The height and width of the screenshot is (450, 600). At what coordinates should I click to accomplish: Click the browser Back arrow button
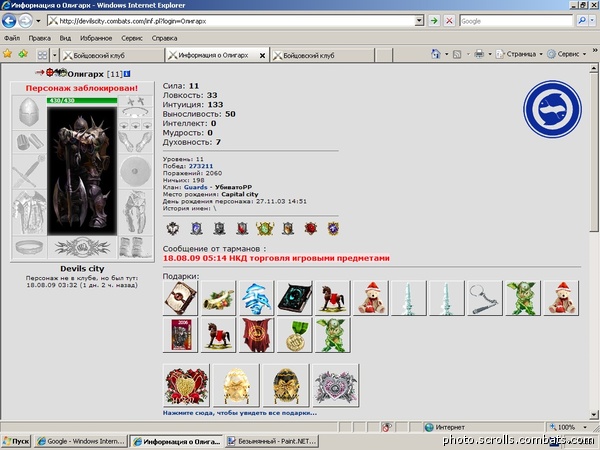pos(9,21)
